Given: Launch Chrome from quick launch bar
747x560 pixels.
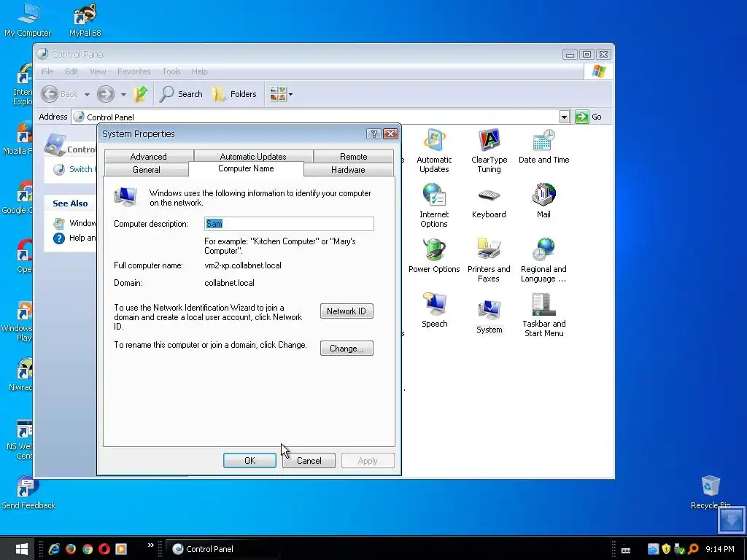Looking at the screenshot, I should coord(88,549).
